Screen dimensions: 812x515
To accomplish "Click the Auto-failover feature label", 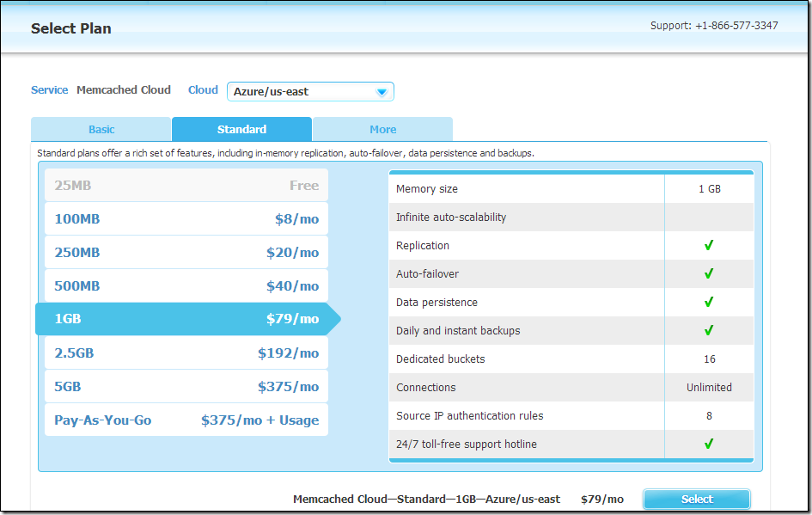I will click(427, 274).
